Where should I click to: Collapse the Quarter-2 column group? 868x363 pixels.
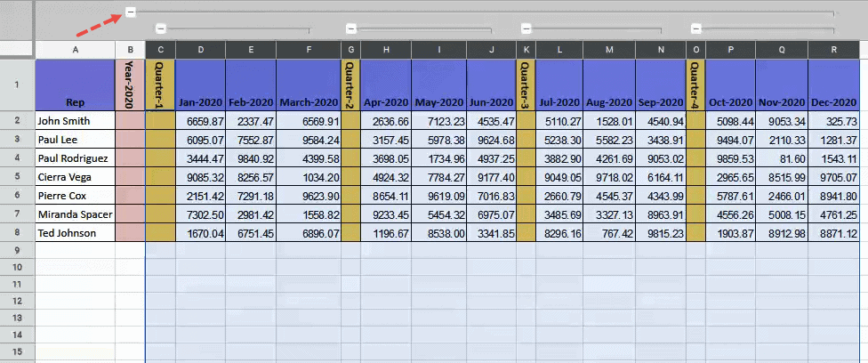(x=350, y=28)
